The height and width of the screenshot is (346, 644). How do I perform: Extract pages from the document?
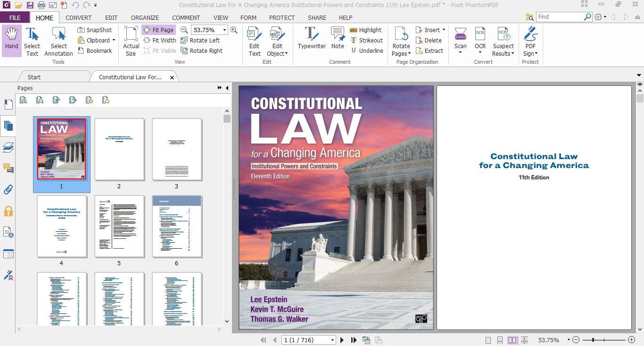tap(429, 51)
